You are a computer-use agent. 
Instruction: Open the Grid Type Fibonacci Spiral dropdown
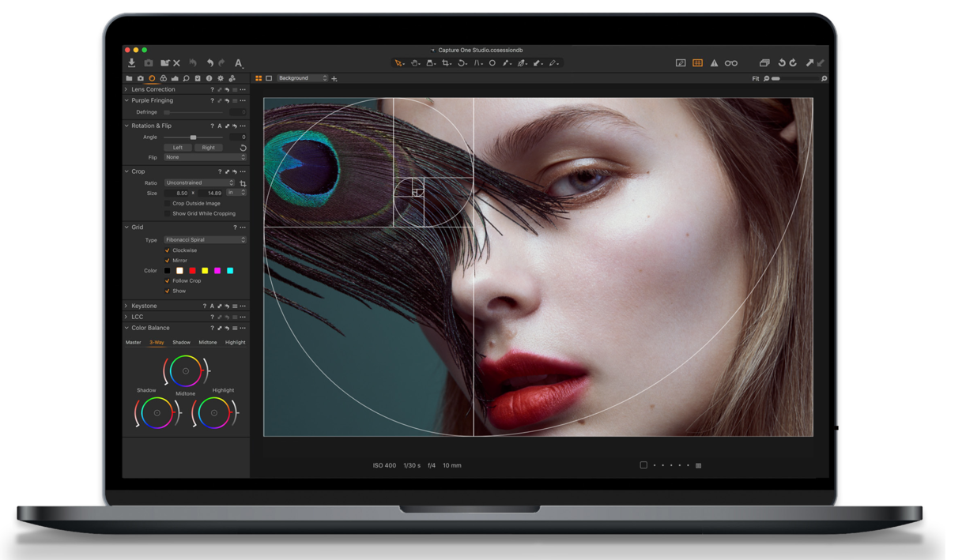click(x=205, y=240)
